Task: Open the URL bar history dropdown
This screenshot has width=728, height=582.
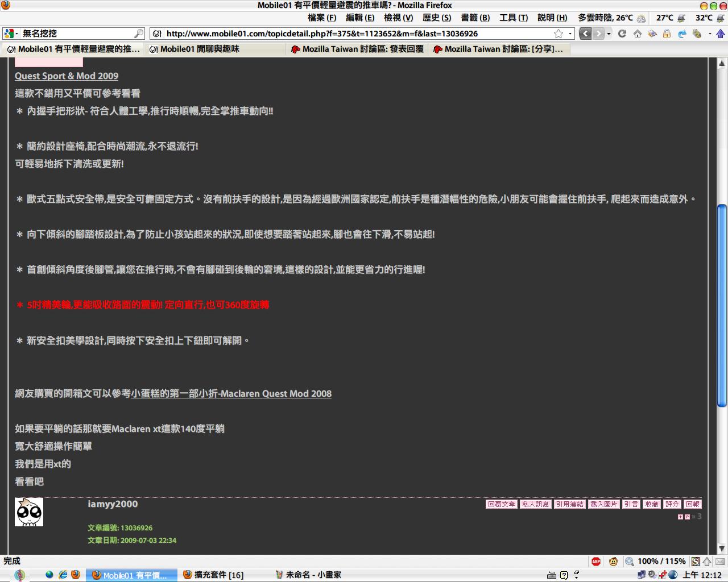Action: (x=570, y=34)
